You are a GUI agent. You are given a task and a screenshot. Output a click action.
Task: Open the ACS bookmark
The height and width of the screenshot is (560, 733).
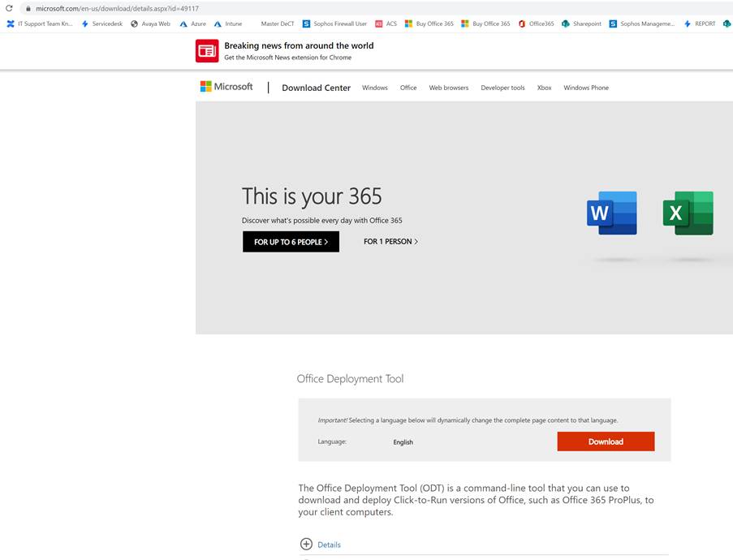[x=386, y=24]
